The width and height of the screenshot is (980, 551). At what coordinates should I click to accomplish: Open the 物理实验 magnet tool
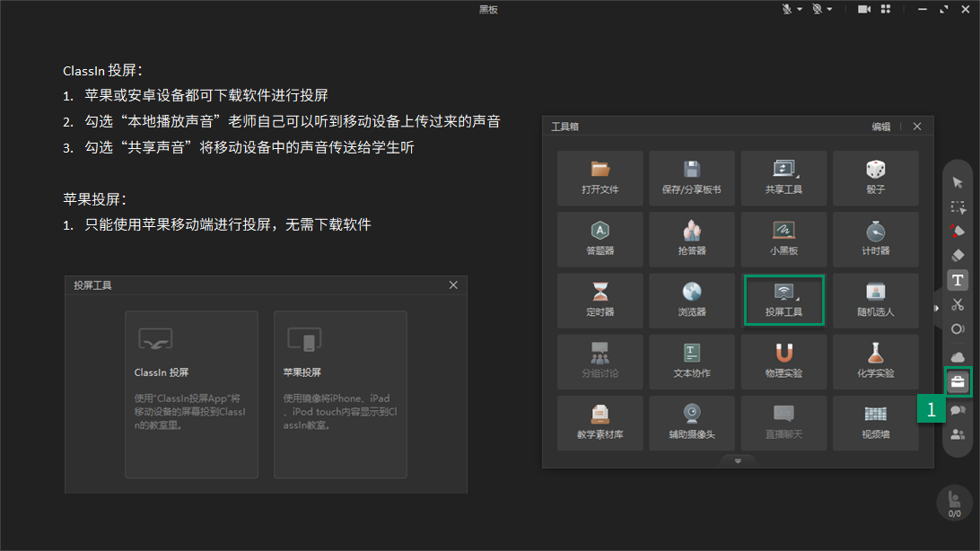(x=783, y=362)
